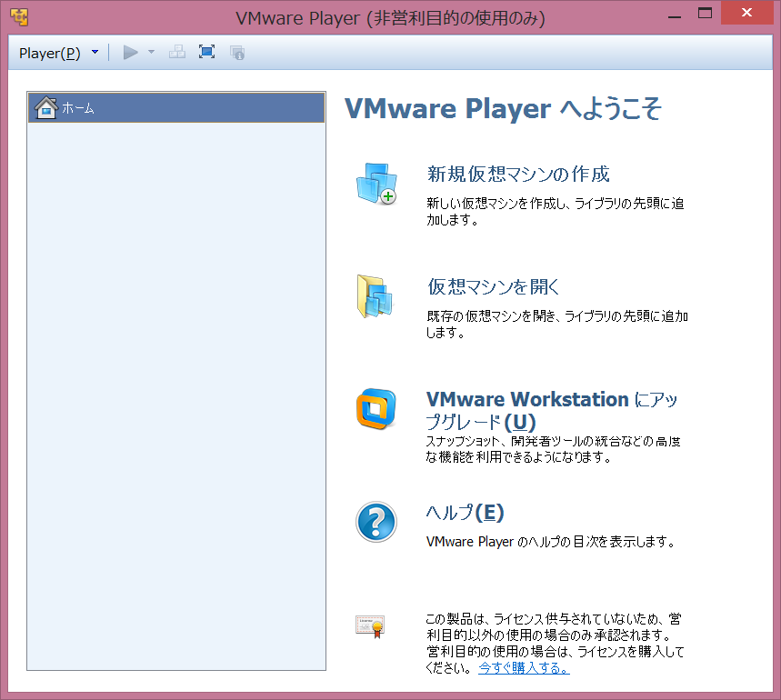Screen dimensions: 781x700
Task: Click the open virtual machine folder icon
Action: click(375, 296)
